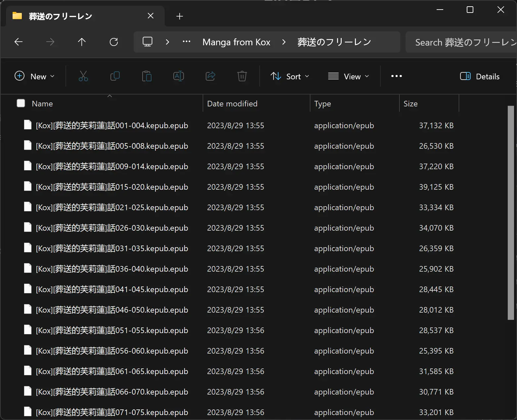Click the Delete trash can icon
The image size is (517, 420).
[x=242, y=76]
